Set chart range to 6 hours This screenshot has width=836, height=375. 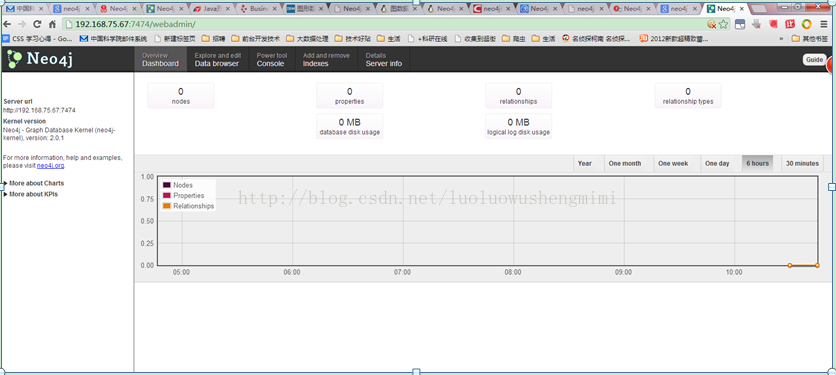pos(758,164)
